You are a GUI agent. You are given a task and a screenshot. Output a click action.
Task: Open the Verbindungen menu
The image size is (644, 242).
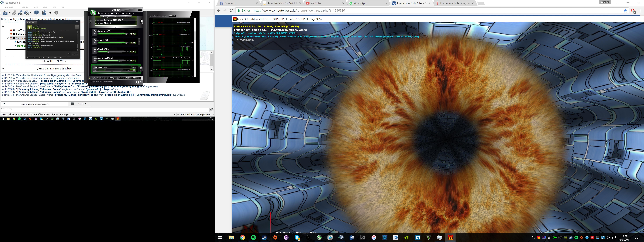pyautogui.click(x=9, y=7)
